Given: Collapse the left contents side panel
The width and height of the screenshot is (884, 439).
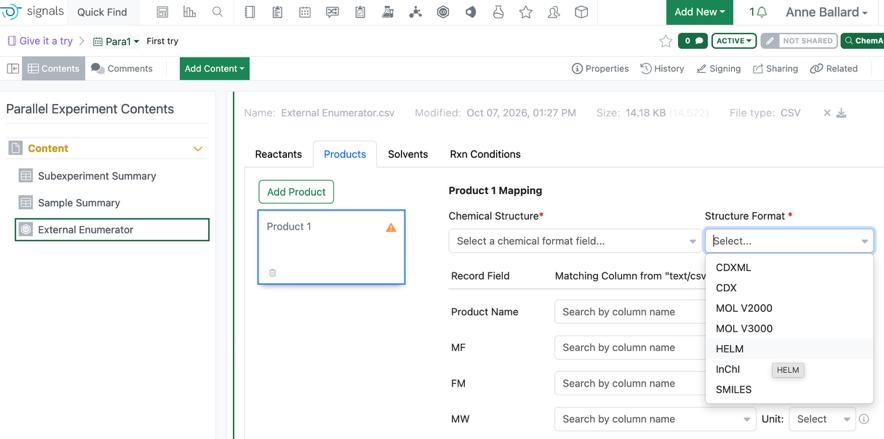Looking at the screenshot, I should (x=12, y=69).
